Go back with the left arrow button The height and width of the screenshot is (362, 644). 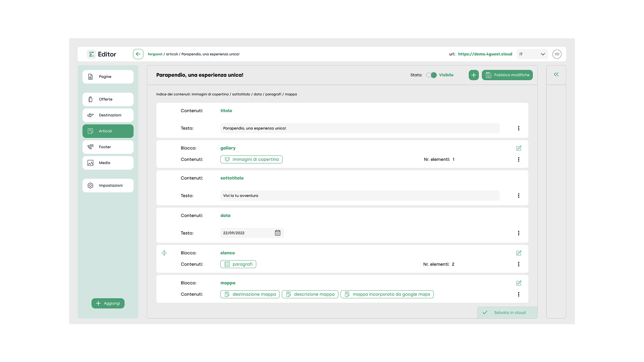coord(138,54)
